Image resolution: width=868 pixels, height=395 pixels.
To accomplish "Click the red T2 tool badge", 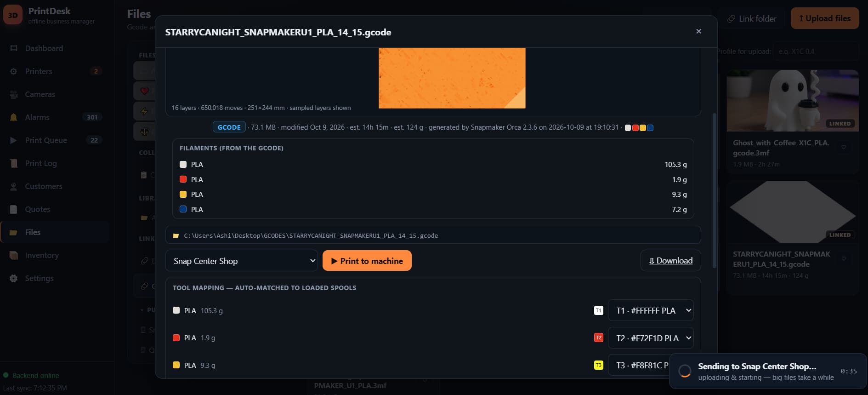I will [598, 338].
